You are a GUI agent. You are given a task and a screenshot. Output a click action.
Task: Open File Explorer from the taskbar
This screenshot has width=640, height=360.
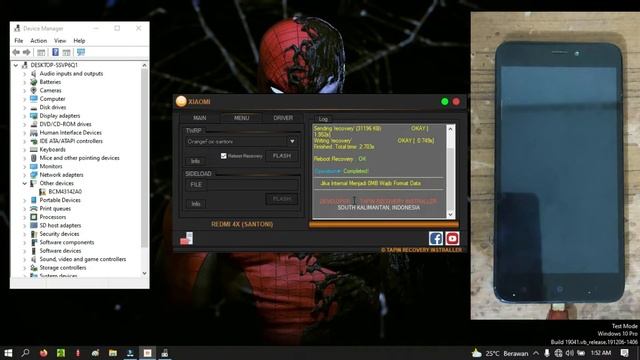(113, 353)
